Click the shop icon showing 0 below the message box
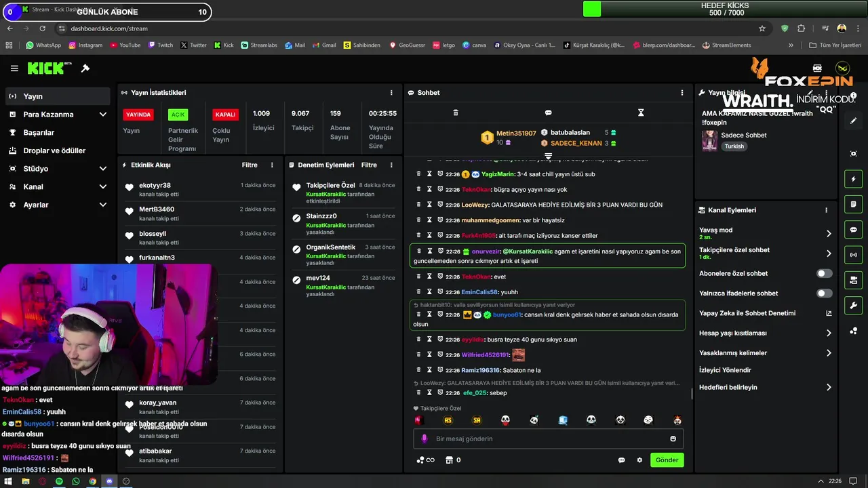This screenshot has width=868, height=488. coord(452,460)
